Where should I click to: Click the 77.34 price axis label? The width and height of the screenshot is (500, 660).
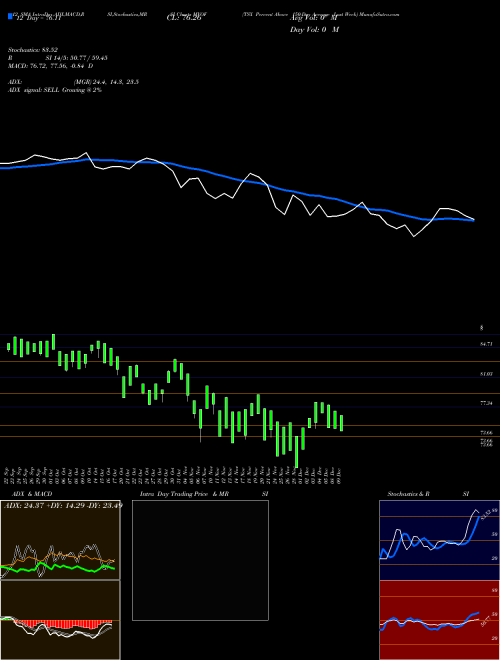click(486, 403)
